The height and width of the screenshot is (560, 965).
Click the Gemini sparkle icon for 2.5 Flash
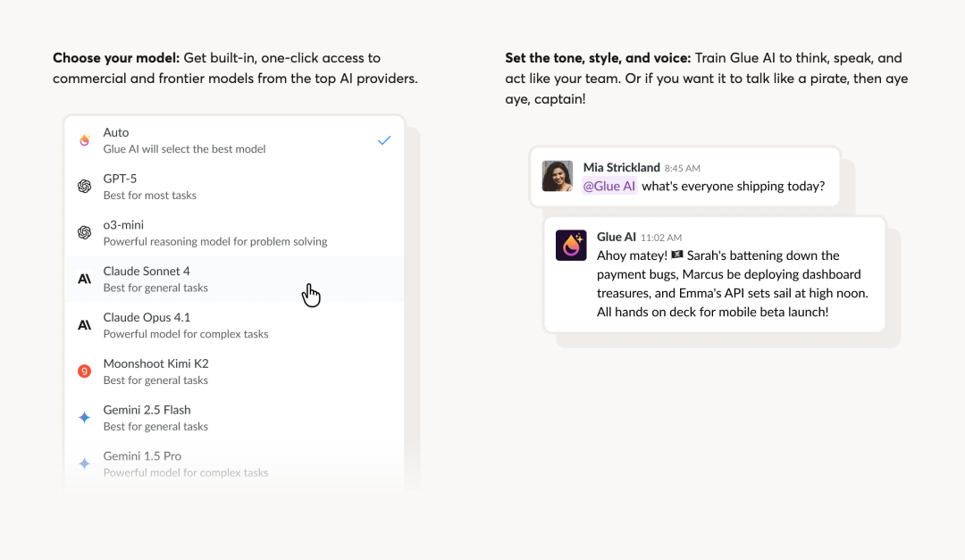(85, 417)
